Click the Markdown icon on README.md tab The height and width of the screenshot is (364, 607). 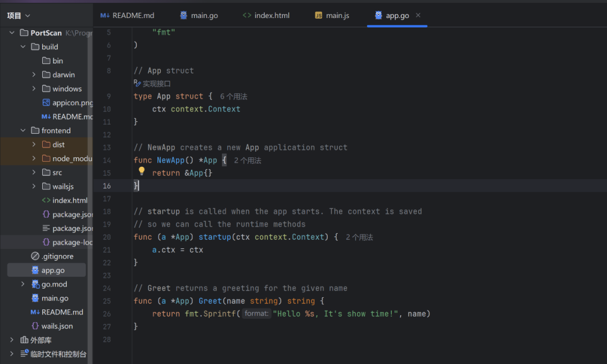click(105, 16)
